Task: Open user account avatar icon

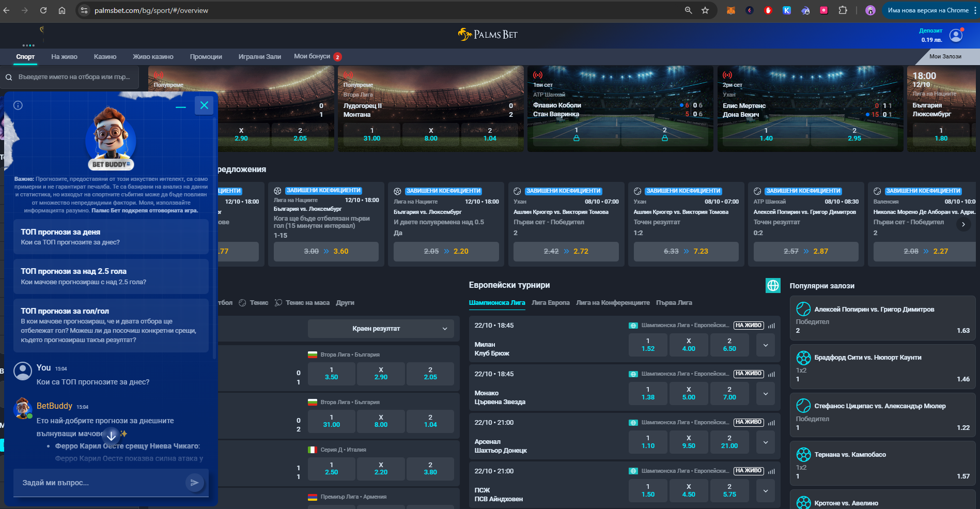Action: [x=956, y=35]
